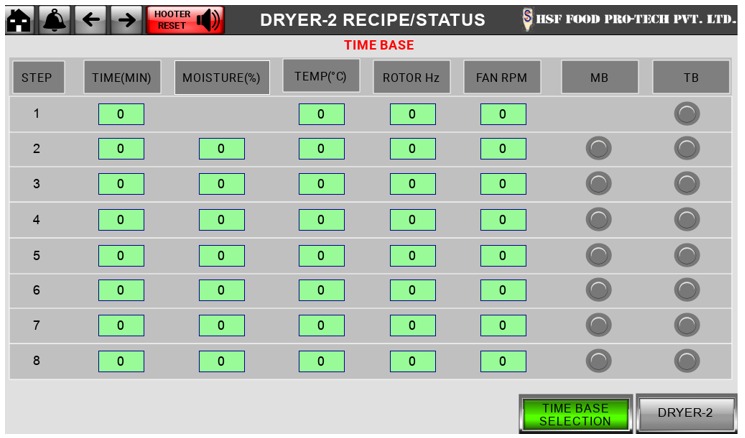This screenshot has width=745, height=438.
Task: Click the MOISTURE(%) column header
Action: pos(221,78)
